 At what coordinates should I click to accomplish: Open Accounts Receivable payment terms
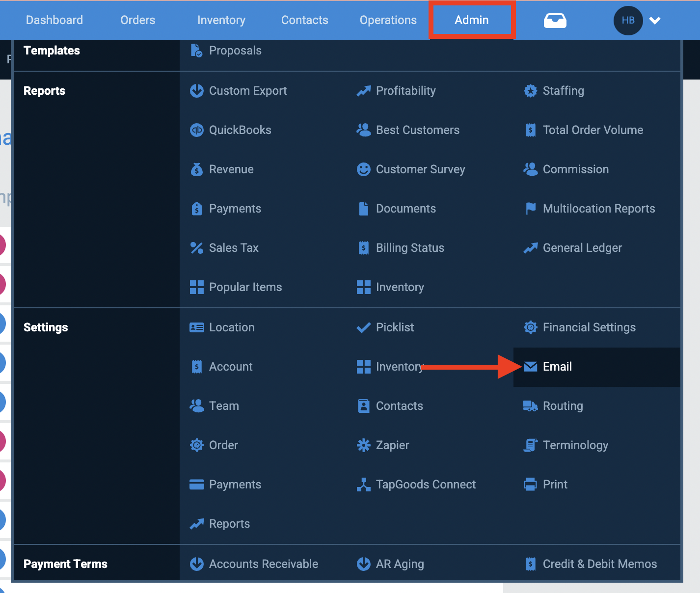click(x=264, y=564)
